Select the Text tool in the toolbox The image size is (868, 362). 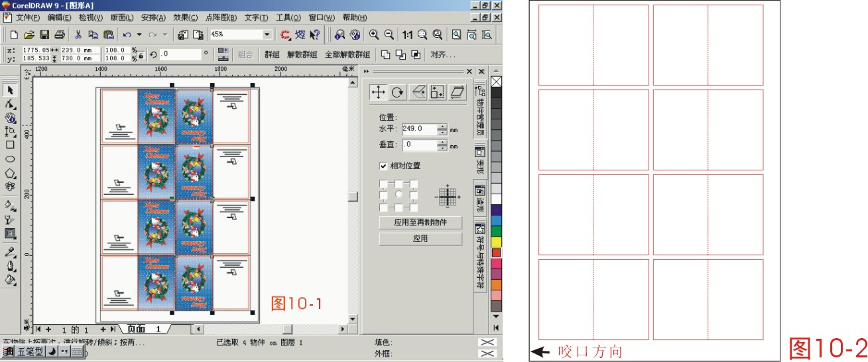10,187
